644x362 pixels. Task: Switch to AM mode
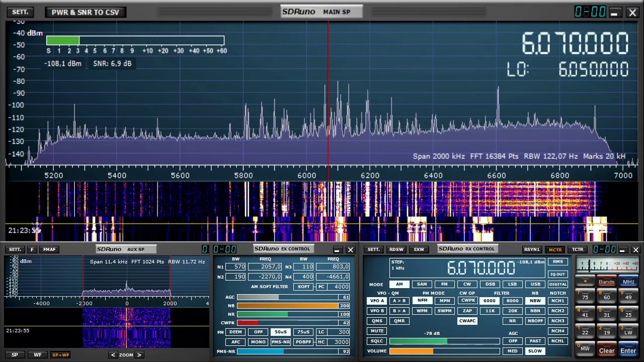pos(399,284)
